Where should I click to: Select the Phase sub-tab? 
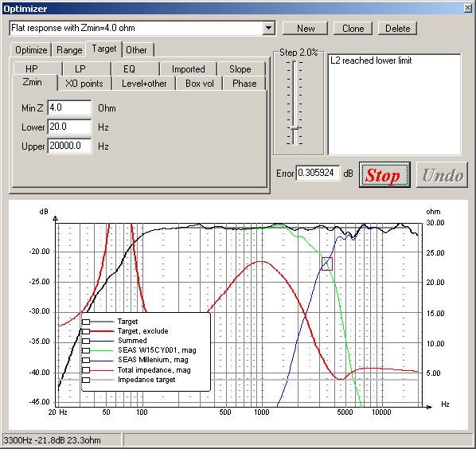pyautogui.click(x=244, y=84)
